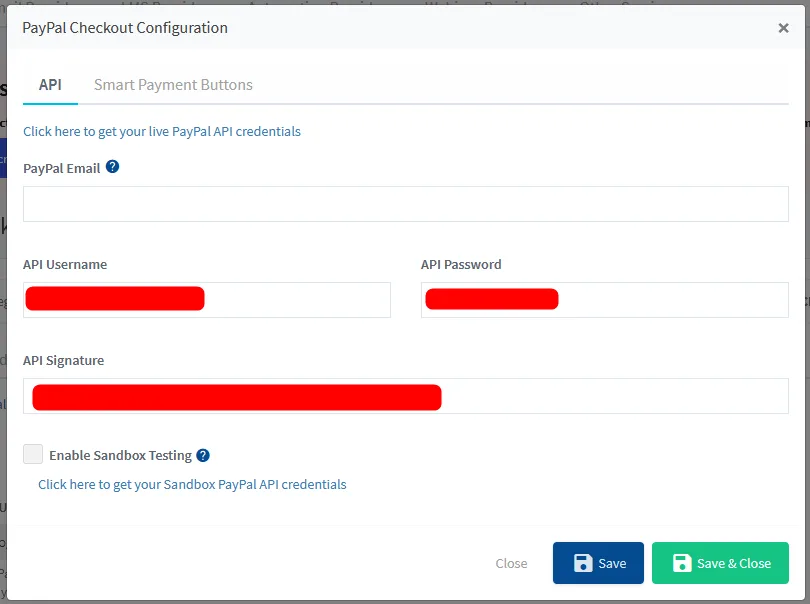
Task: Close the PayPal Checkout Configuration dialog with X
Action: (783, 28)
